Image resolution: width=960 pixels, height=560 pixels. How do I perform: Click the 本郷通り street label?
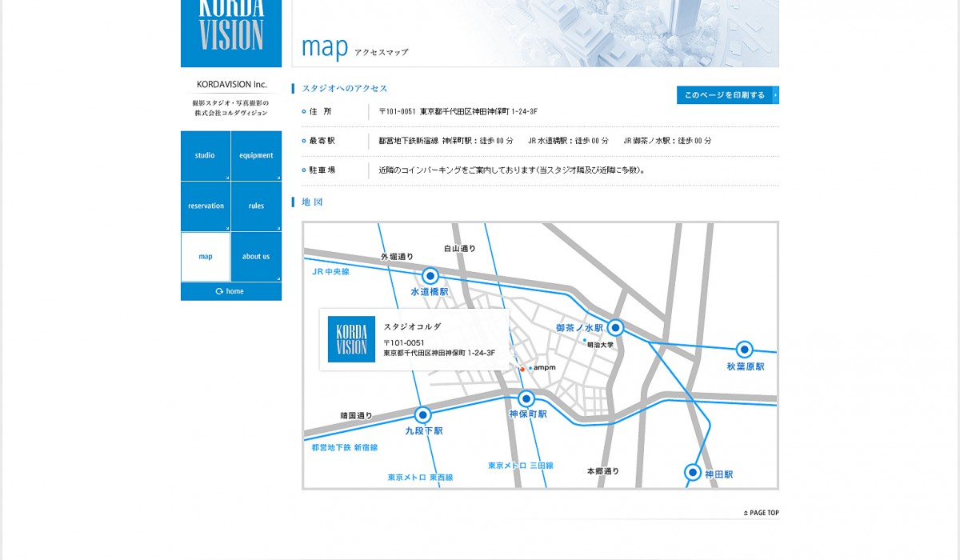[602, 471]
